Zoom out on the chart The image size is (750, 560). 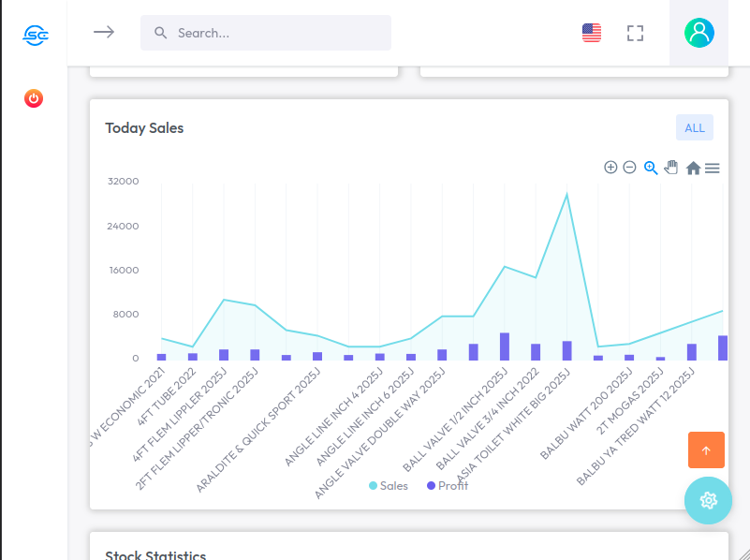pos(630,168)
